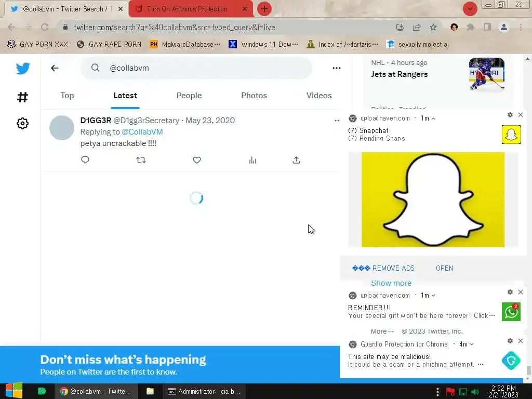Open the Explore hashtag icon
The height and width of the screenshot is (399, 532).
tap(22, 97)
